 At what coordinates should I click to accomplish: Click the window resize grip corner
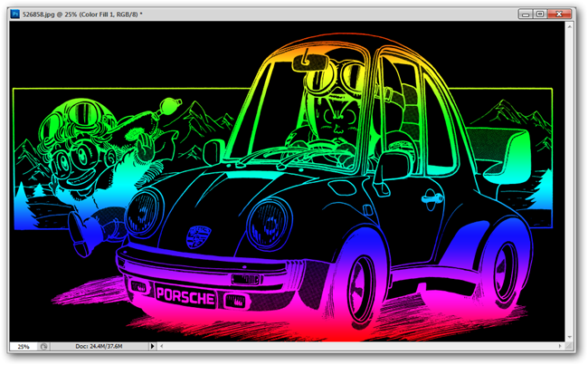569,346
